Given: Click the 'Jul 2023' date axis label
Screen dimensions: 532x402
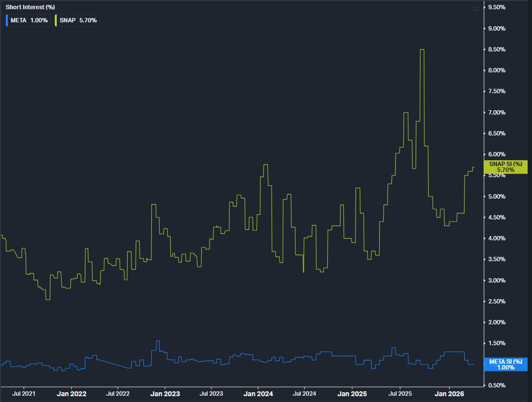Looking at the screenshot, I should point(211,394).
